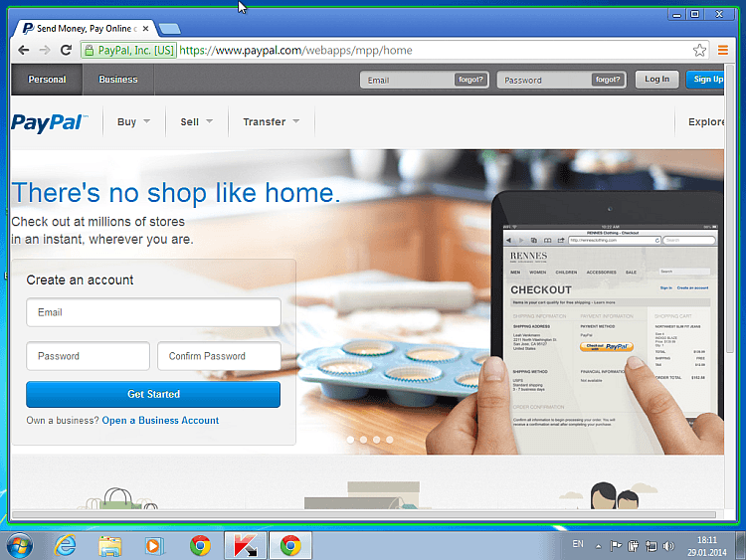Click the Create an account Email field
Screen dimensions: 746x560
[x=153, y=312]
